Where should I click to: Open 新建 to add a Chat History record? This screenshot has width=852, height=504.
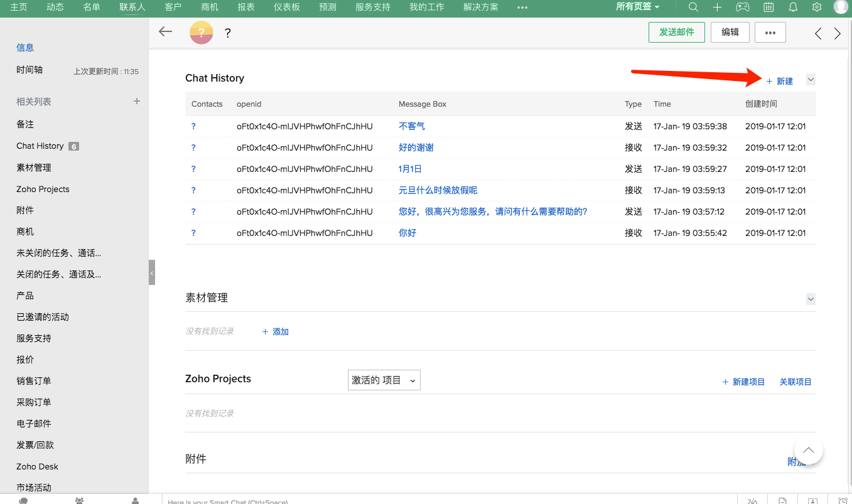point(780,80)
